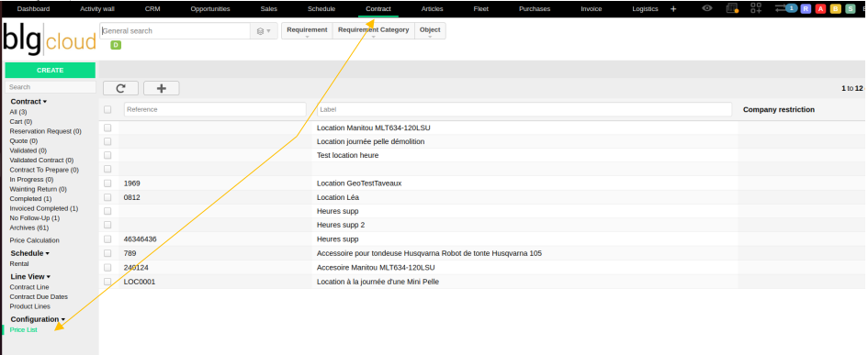Check the row Test location heure
This screenshot has width=868, height=355.
[x=107, y=155]
